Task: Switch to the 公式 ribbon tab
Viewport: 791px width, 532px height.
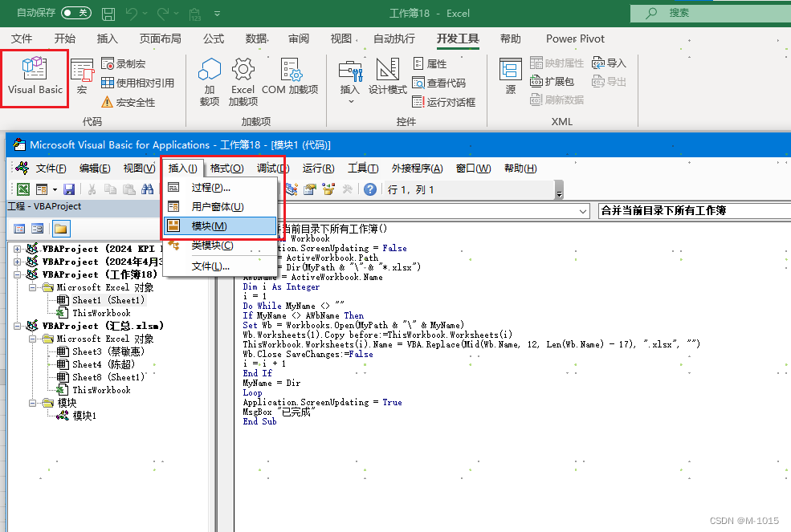Action: pyautogui.click(x=214, y=39)
